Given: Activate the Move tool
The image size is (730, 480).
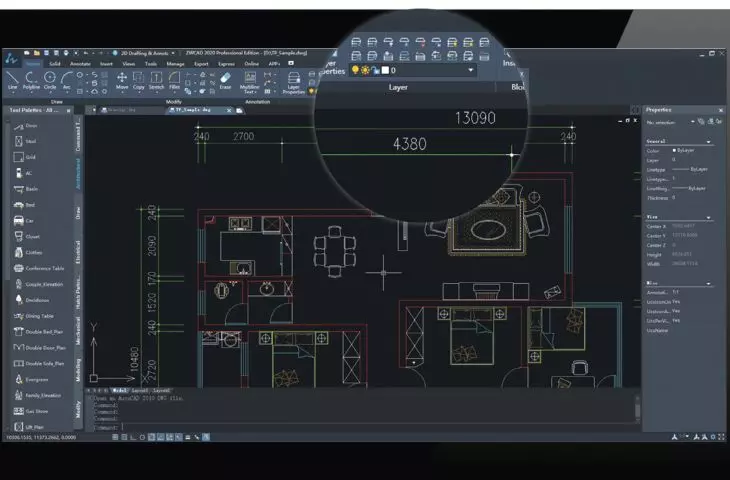Looking at the screenshot, I should coord(122,80).
